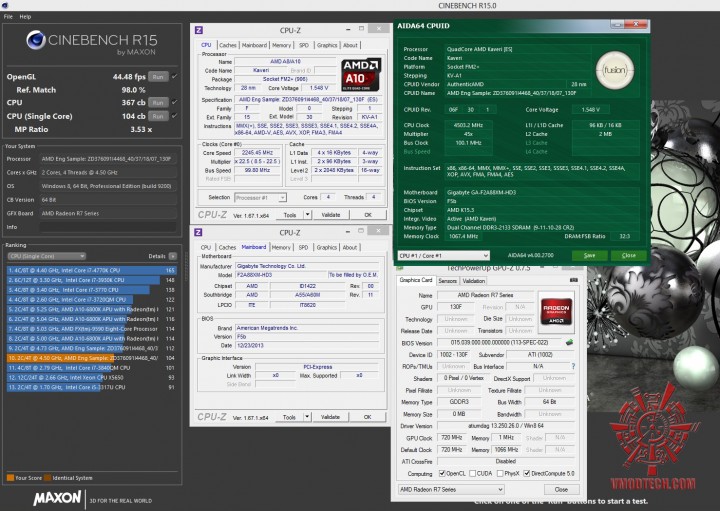Viewport: 720px width, 511px height.
Task: Open the About tab in the upper CPU-Z window
Action: pyautogui.click(x=350, y=45)
